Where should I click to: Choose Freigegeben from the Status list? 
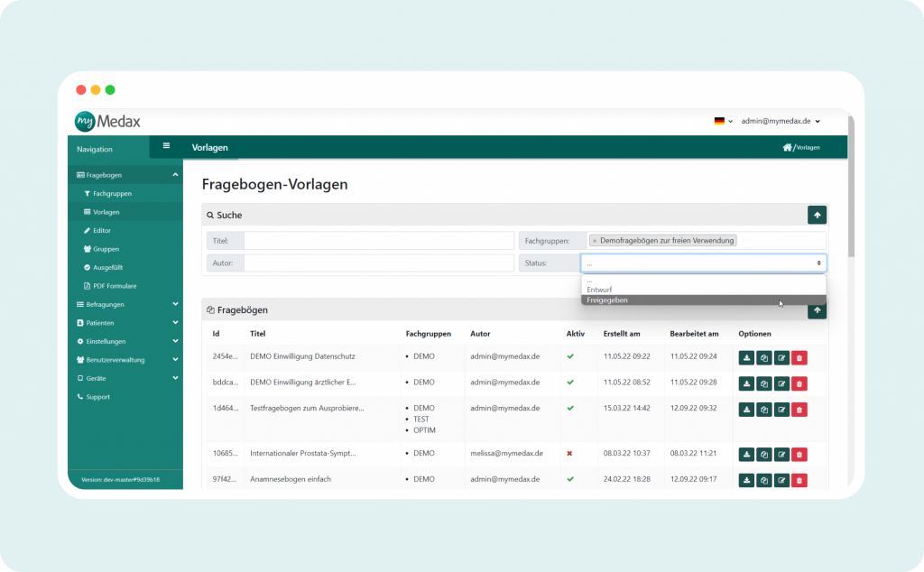pyautogui.click(x=607, y=300)
